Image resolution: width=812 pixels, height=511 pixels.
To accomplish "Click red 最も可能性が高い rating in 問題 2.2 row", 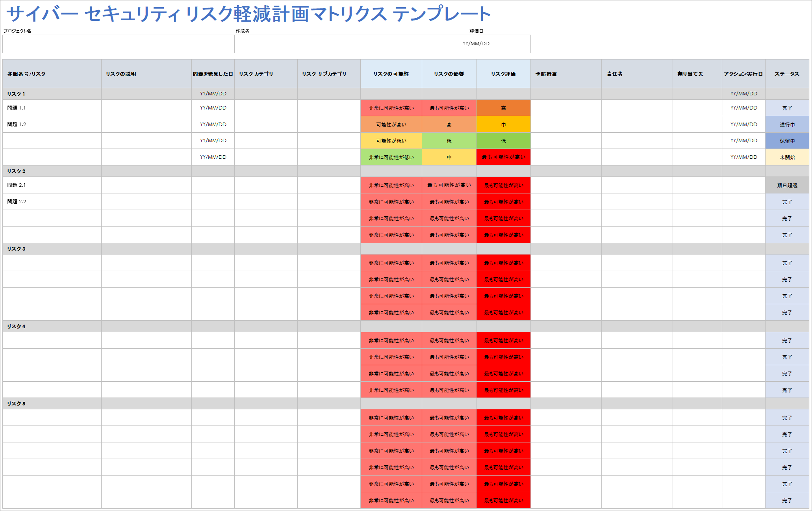I will click(x=503, y=202).
